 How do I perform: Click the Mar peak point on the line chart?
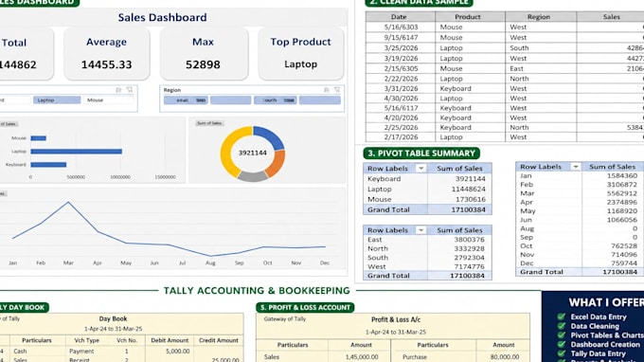[68, 202]
